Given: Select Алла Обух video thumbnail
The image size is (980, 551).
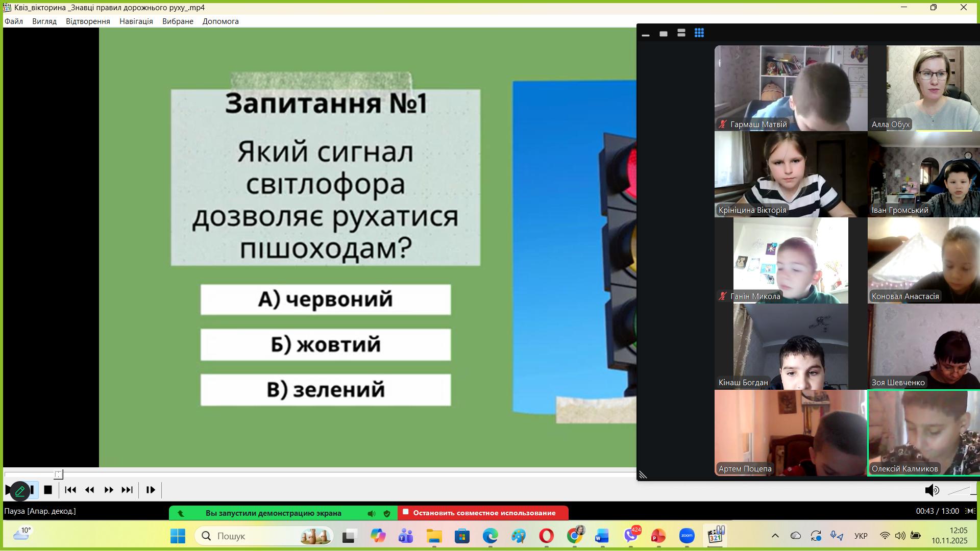Looking at the screenshot, I should point(924,88).
